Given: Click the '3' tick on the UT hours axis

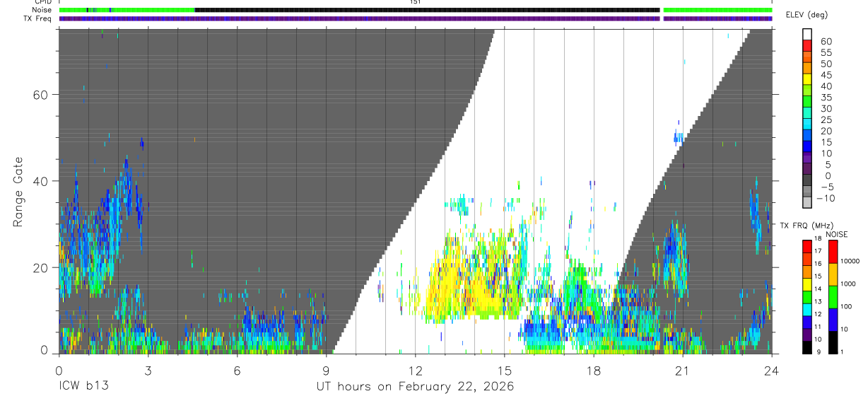Looking at the screenshot, I should pos(148,370).
